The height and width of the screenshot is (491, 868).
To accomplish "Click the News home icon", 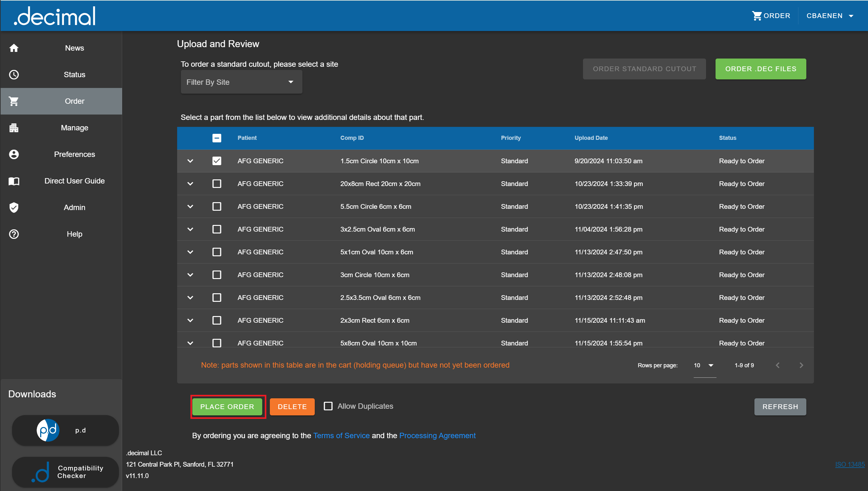I will point(14,48).
